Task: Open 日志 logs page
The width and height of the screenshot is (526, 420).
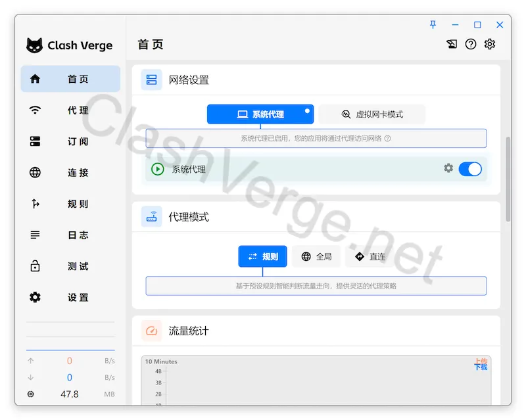Action: pyautogui.click(x=70, y=235)
